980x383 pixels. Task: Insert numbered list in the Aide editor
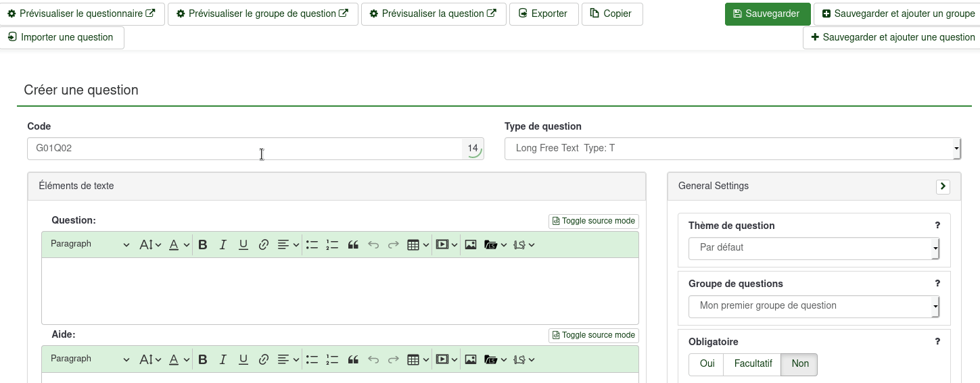click(x=332, y=359)
